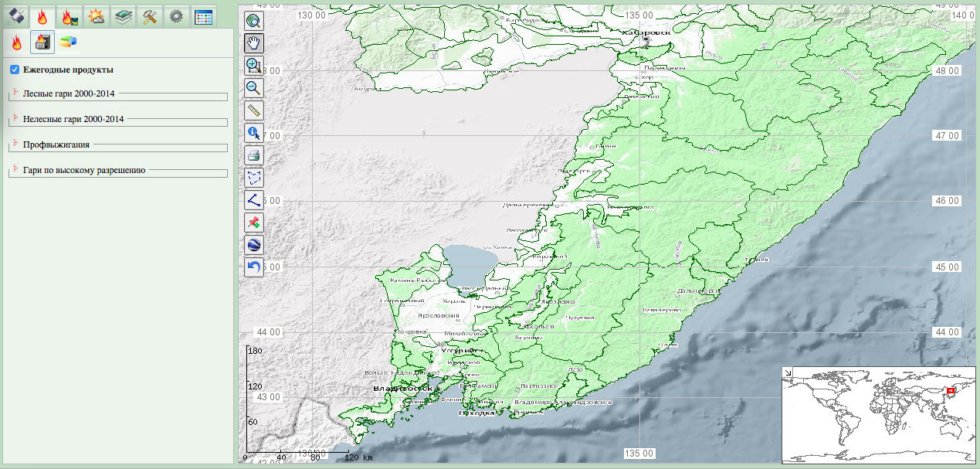Uncheck the Ежегодные продукты checkbox
The height and width of the screenshot is (469, 980).
15,70
